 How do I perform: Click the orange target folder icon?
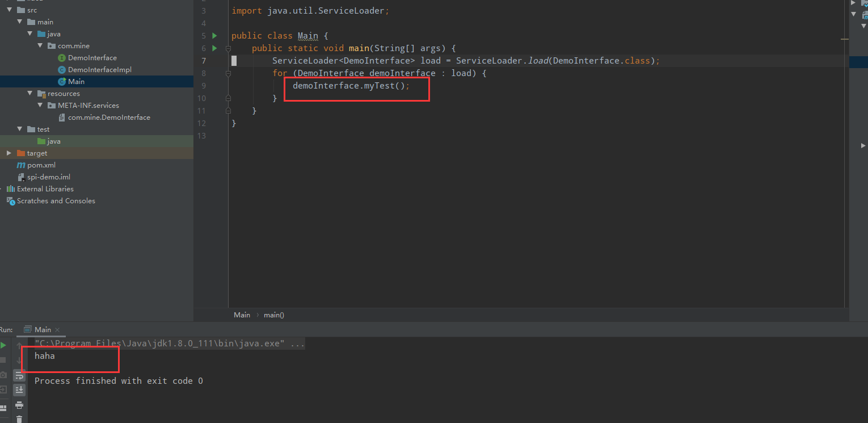[21, 153]
